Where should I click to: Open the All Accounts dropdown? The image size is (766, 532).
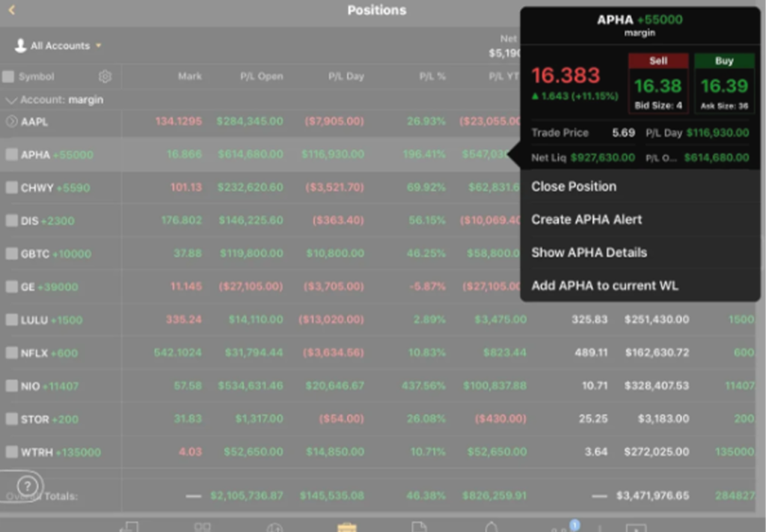pos(58,46)
